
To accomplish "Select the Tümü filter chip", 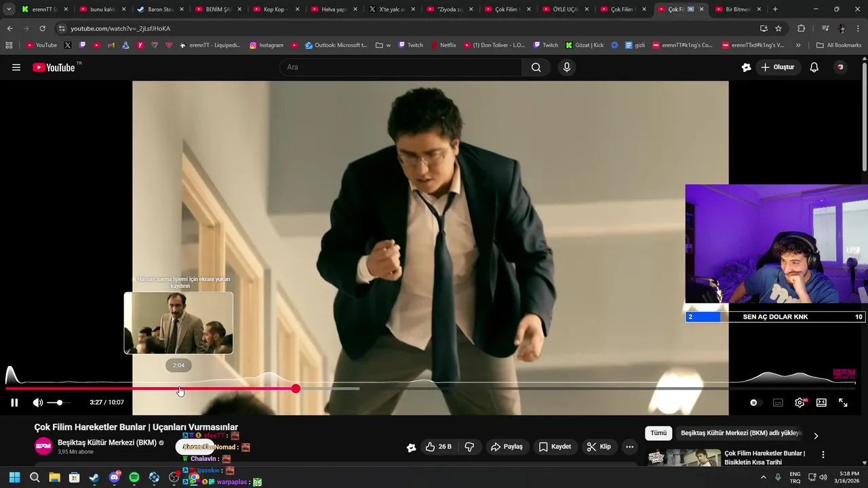I will (x=658, y=433).
